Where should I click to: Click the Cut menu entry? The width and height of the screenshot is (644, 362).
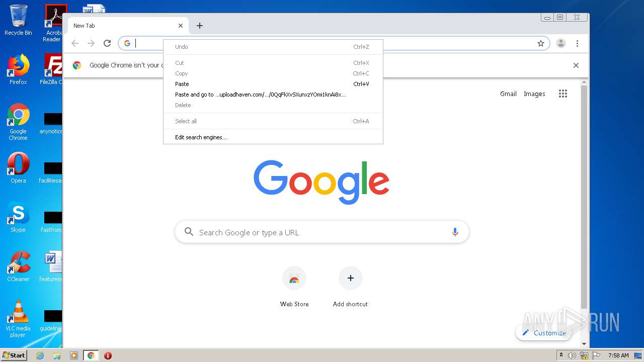tap(273, 63)
